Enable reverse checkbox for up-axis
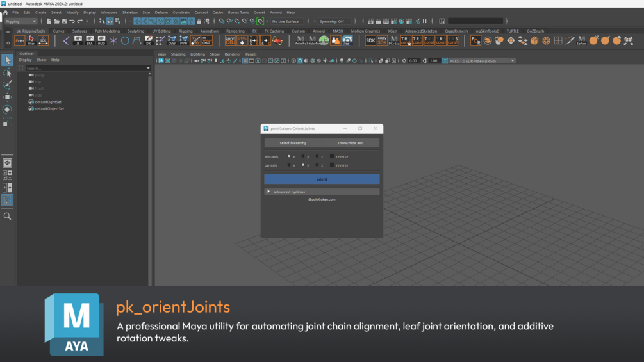The image size is (644, 362). pyautogui.click(x=333, y=165)
